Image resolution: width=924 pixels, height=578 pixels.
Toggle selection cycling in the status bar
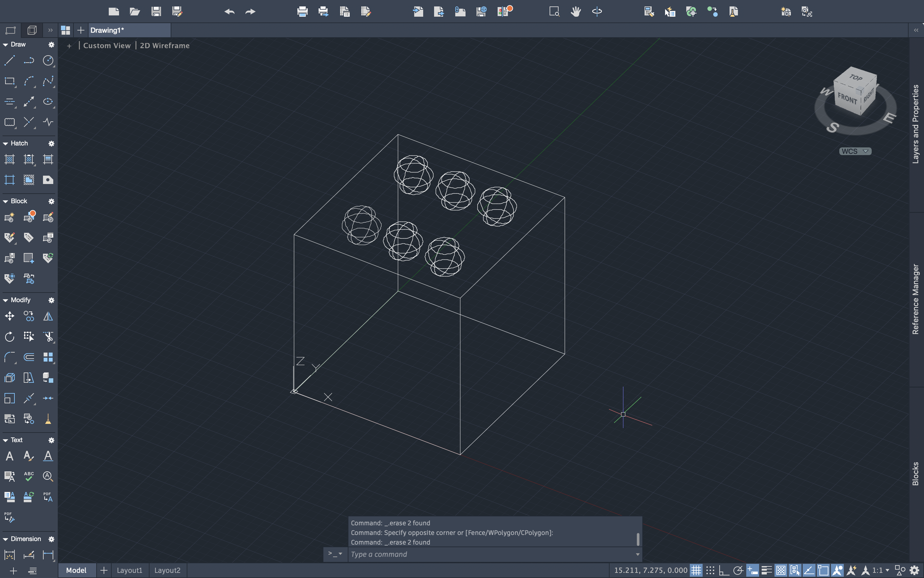[x=795, y=570]
